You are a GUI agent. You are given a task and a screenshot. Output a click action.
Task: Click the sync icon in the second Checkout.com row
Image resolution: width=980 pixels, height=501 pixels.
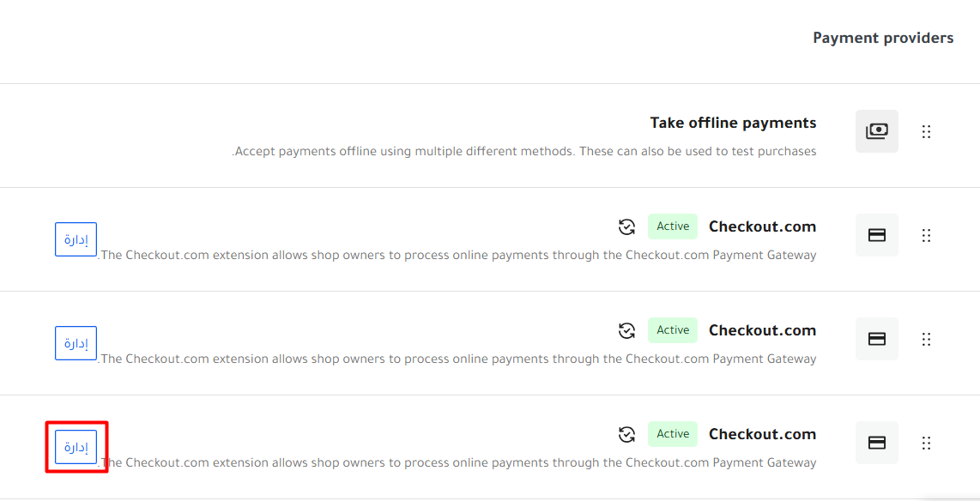[627, 330]
